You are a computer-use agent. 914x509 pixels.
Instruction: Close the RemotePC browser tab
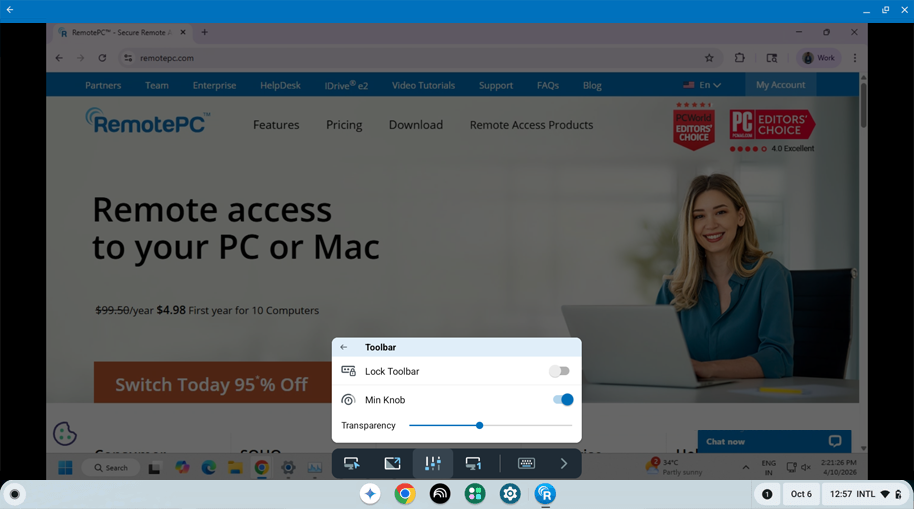pyautogui.click(x=183, y=33)
